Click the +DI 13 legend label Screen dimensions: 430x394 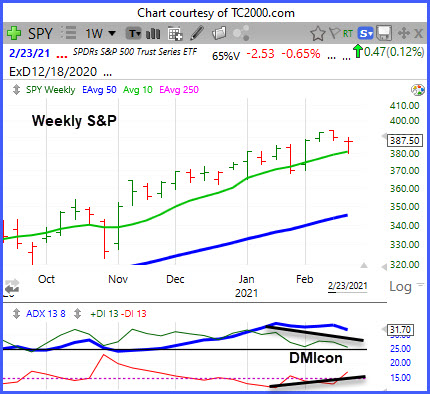(x=104, y=314)
